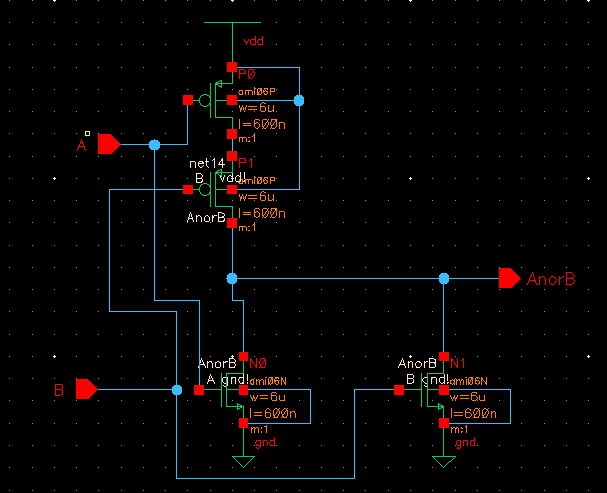Click the m:1 multiplier text on N1
The width and height of the screenshot is (607, 493).
click(x=459, y=430)
